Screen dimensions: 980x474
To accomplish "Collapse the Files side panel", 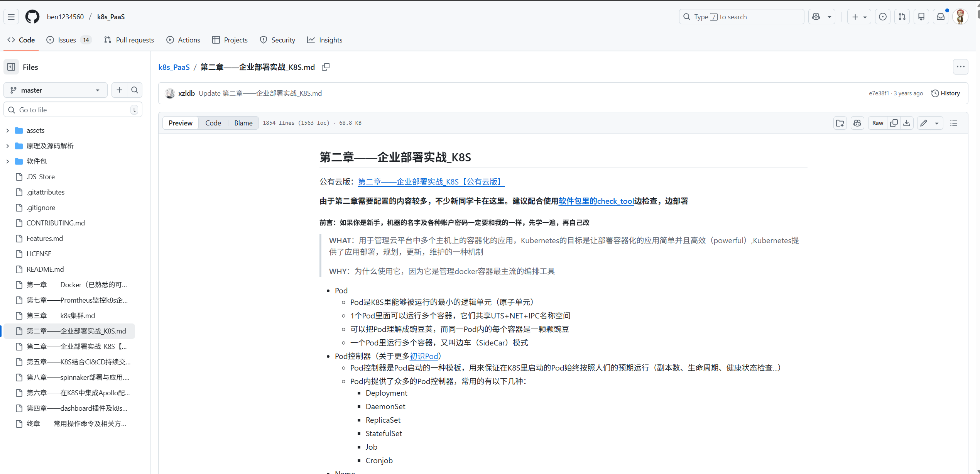I will [11, 67].
